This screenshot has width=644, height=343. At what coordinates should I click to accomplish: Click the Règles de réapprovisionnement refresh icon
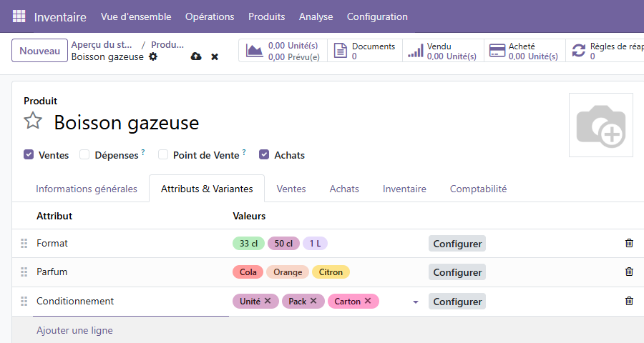pos(579,51)
